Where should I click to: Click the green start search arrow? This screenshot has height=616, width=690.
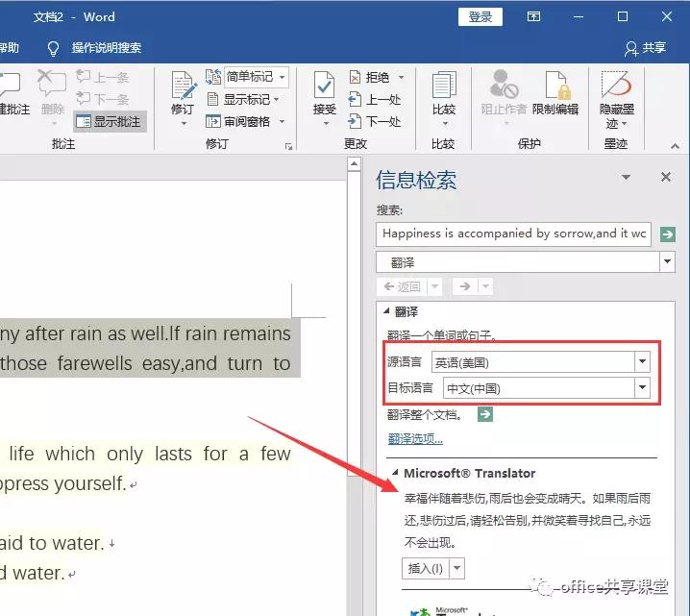tap(668, 234)
